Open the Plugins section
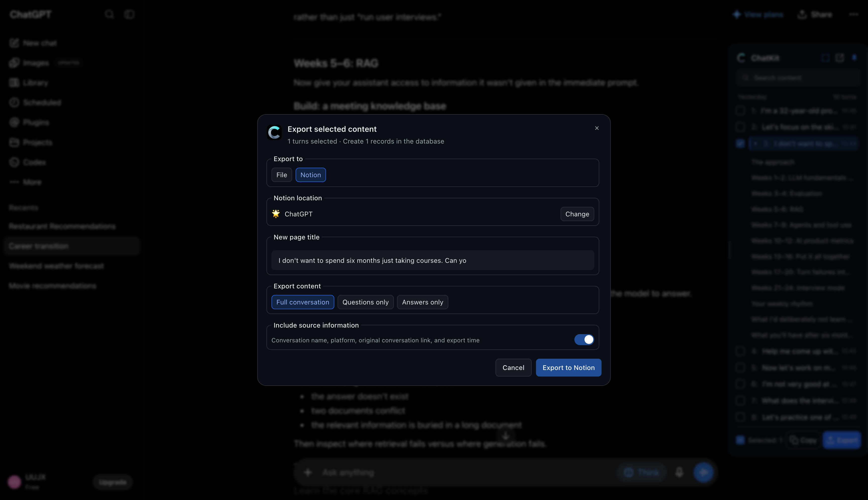The height and width of the screenshot is (500, 868). pyautogui.click(x=30, y=122)
